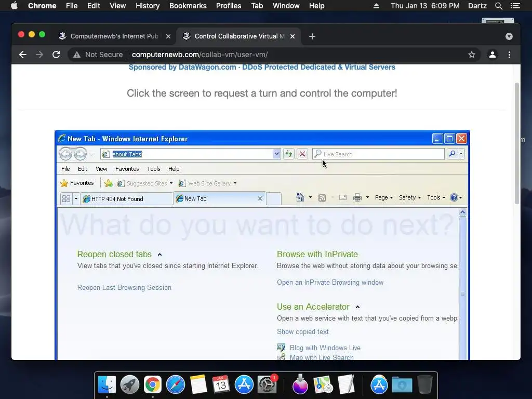Click the IE Home icon
Viewport: 532px width, 399px height.
tap(300, 197)
